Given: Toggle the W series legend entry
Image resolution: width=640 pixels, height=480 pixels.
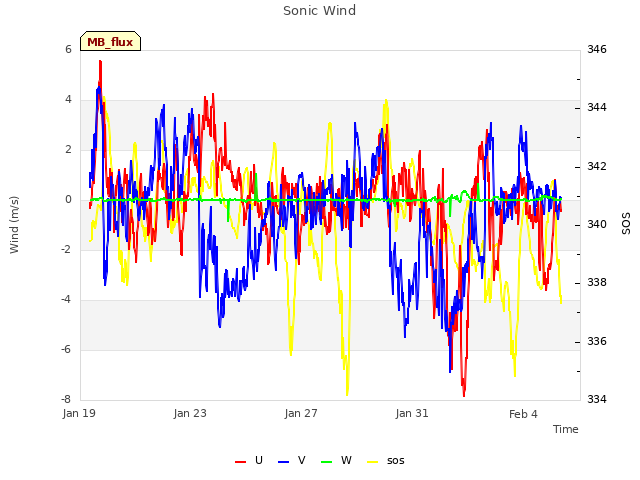Looking at the screenshot, I should click(x=336, y=460).
